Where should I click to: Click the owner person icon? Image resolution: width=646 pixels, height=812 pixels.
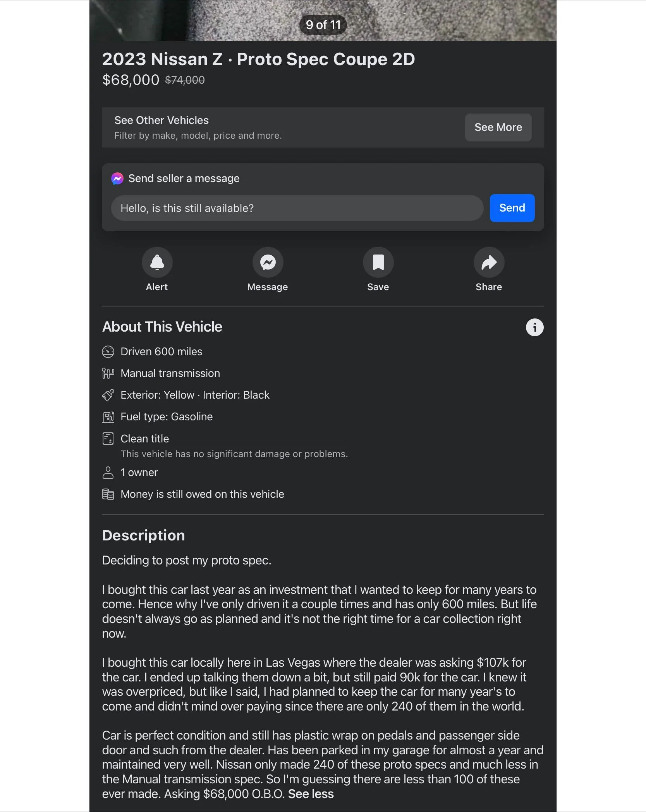pyautogui.click(x=108, y=473)
